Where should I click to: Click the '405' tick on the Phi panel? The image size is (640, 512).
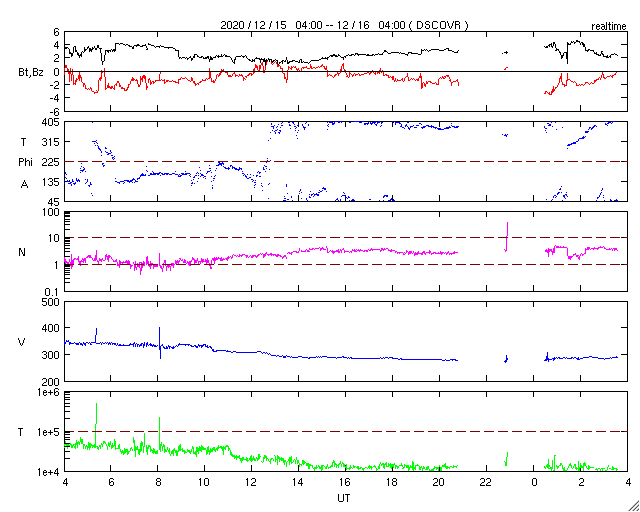point(51,122)
